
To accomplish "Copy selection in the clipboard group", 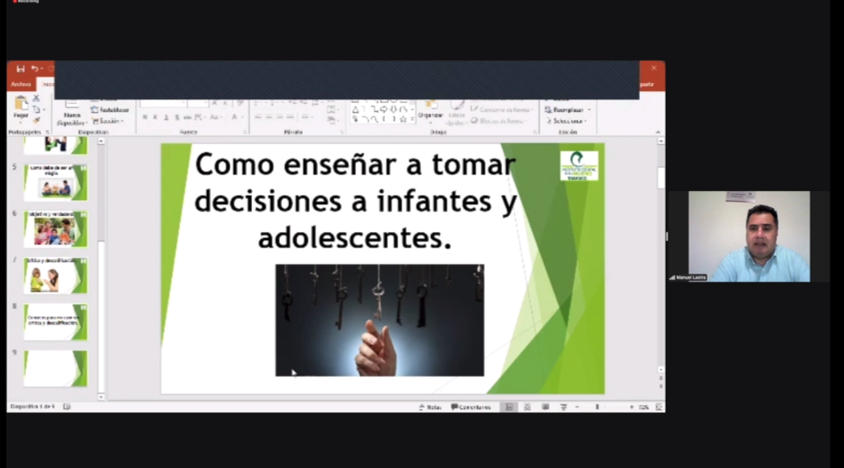I will (x=36, y=109).
